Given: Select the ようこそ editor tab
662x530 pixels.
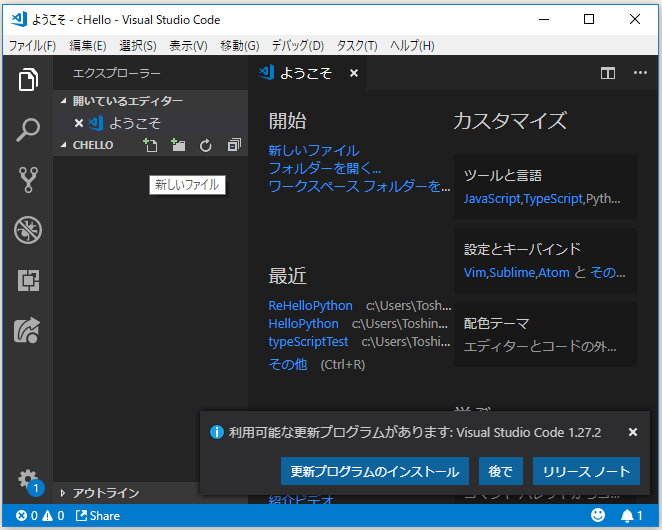Looking at the screenshot, I should pos(306,73).
